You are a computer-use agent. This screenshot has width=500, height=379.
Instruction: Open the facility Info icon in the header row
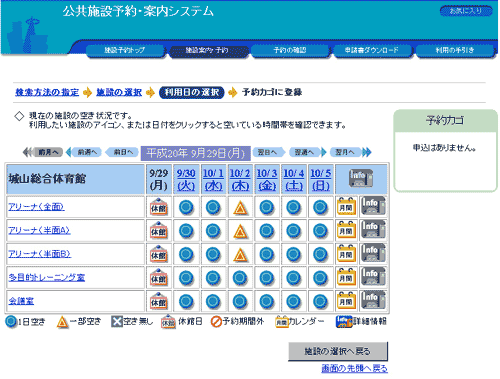pos(361,178)
